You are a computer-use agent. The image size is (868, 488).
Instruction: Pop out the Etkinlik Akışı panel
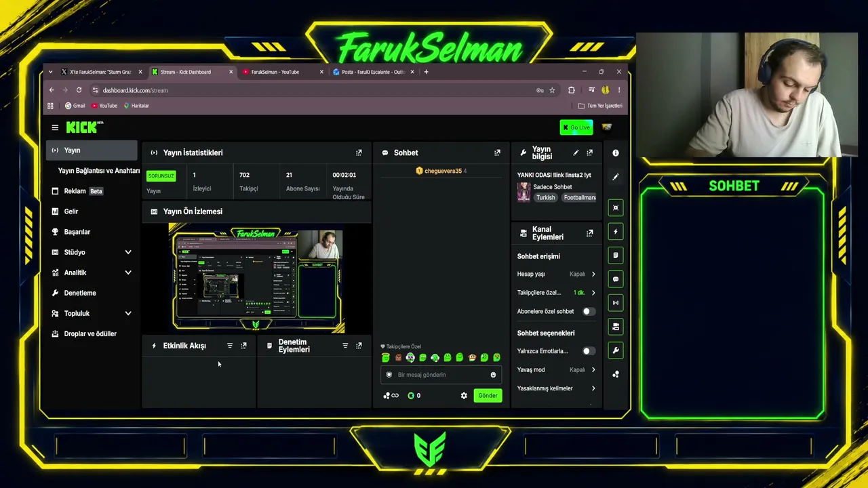[x=243, y=346]
